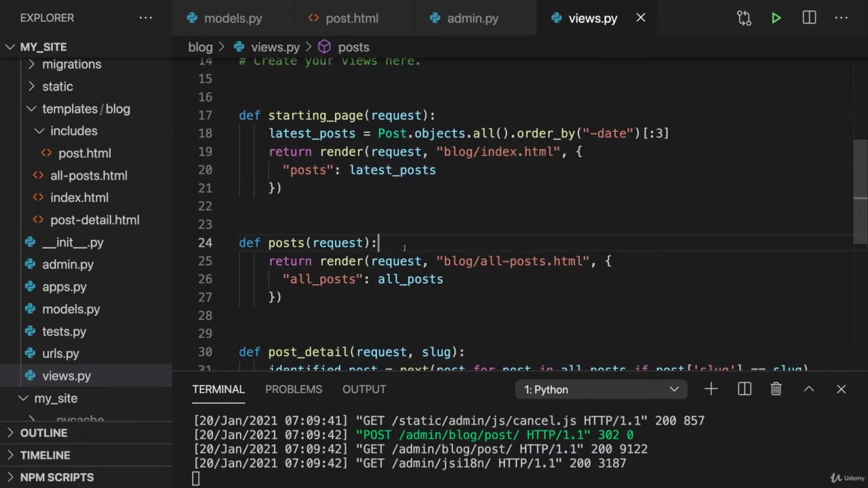Split the editor to the right
This screenshot has height=488, width=868.
tap(809, 18)
